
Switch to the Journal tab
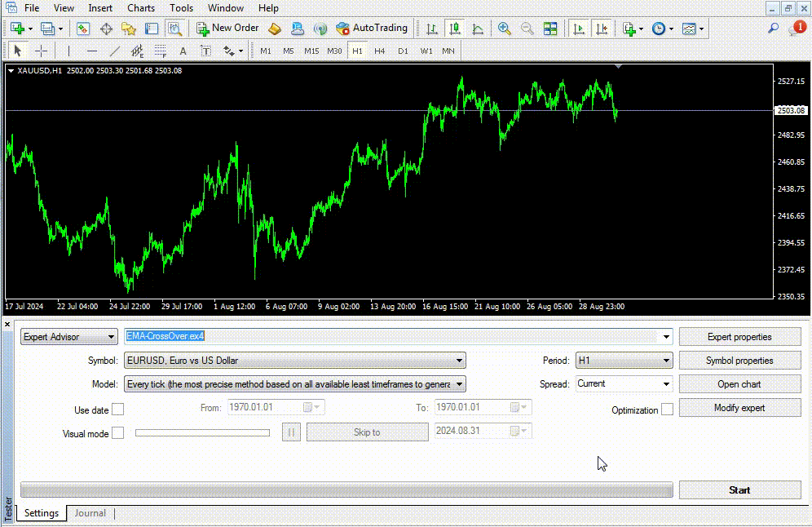tap(90, 513)
